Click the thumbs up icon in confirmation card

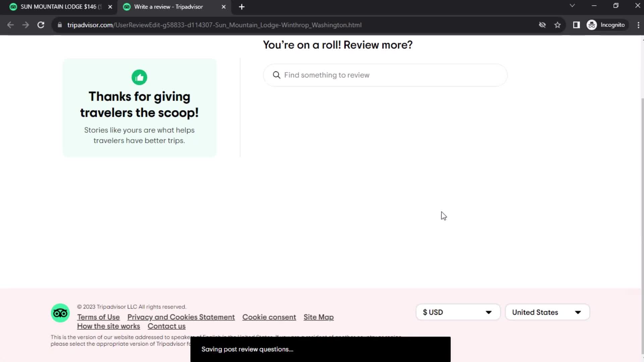tap(139, 77)
